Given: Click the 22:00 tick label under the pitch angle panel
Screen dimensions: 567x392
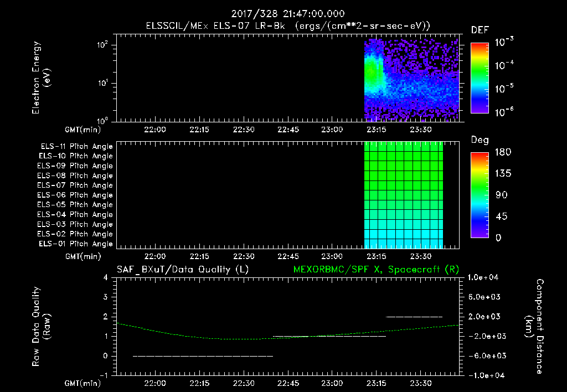Looking at the screenshot, I should click(155, 256).
